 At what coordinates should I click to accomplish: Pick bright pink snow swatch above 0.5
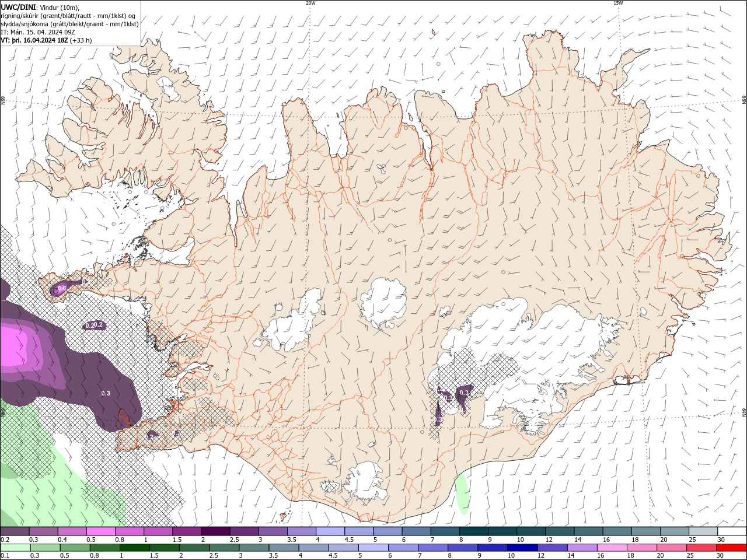pos(100,531)
